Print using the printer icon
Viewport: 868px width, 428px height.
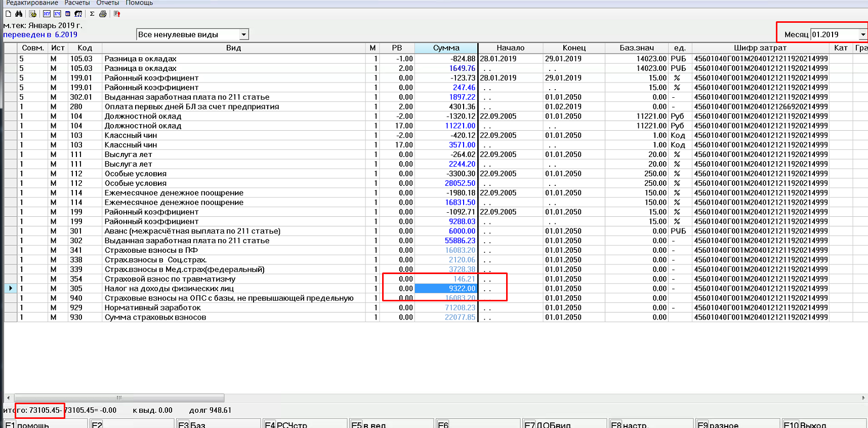(x=103, y=14)
